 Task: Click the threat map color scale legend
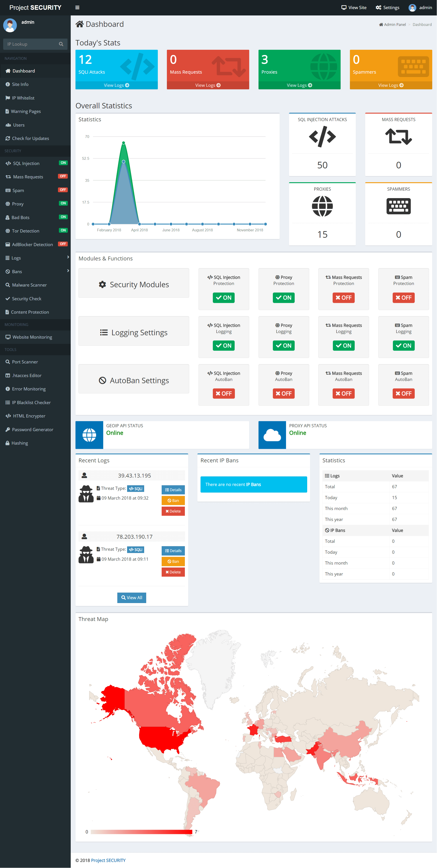(x=142, y=832)
